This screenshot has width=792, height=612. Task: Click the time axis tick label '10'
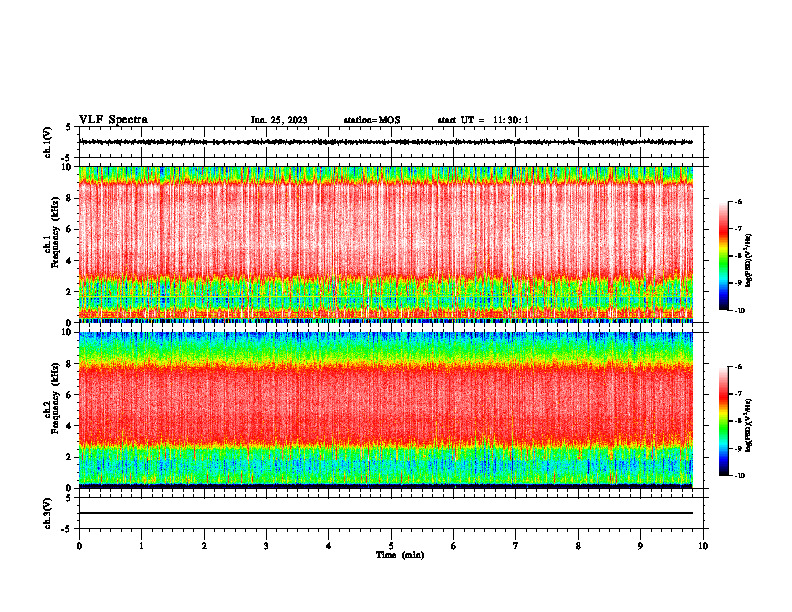[x=703, y=546]
